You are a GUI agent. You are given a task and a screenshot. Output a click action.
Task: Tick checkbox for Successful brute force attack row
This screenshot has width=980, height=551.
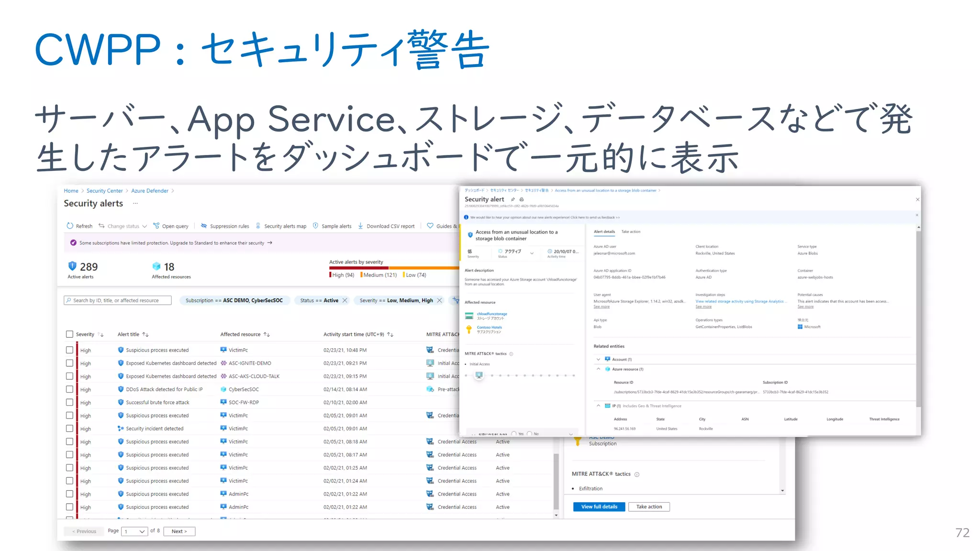click(70, 402)
